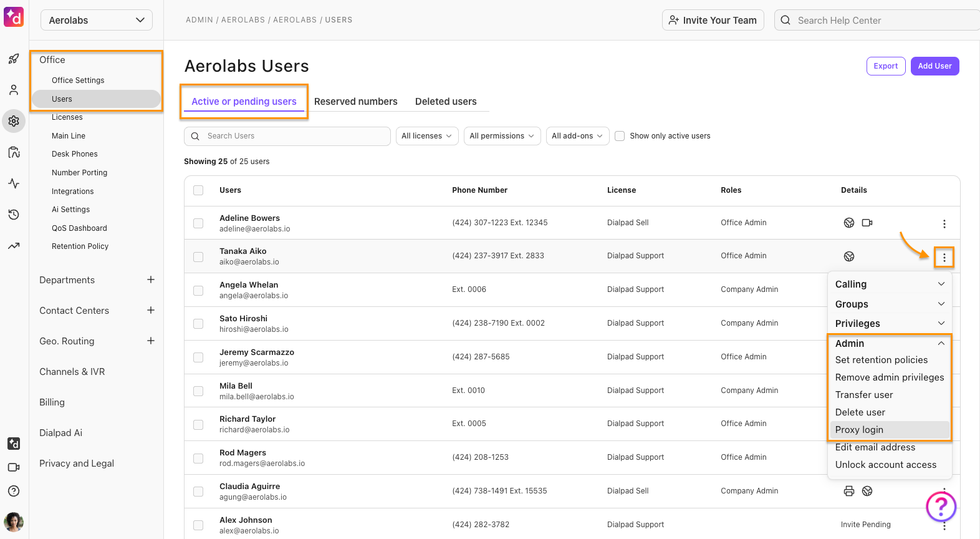Open Office Settings in sidebar
This screenshot has width=980, height=539.
78,80
